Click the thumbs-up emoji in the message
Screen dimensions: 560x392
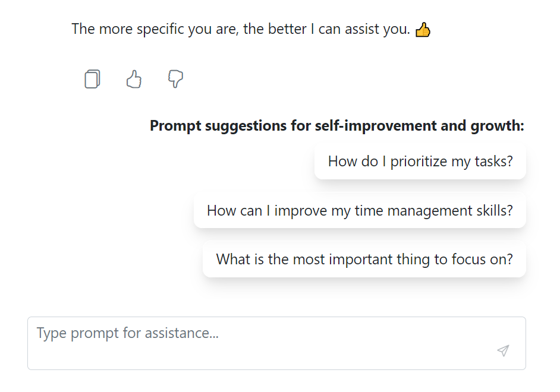coord(423,29)
